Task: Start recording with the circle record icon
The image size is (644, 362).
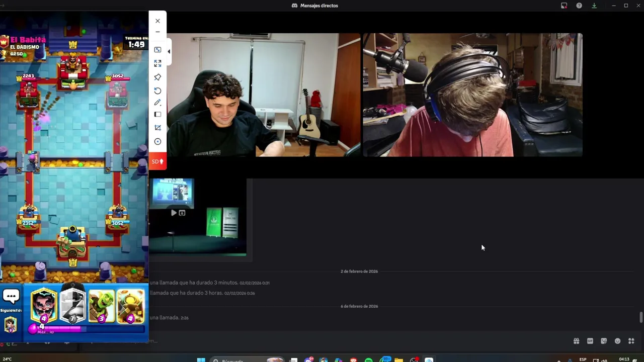Action: pyautogui.click(x=157, y=142)
